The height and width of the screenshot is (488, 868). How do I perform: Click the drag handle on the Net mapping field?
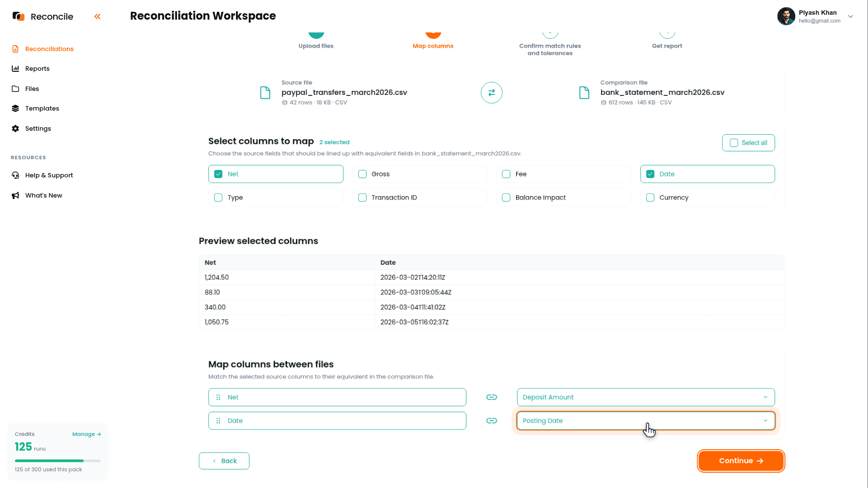click(218, 397)
